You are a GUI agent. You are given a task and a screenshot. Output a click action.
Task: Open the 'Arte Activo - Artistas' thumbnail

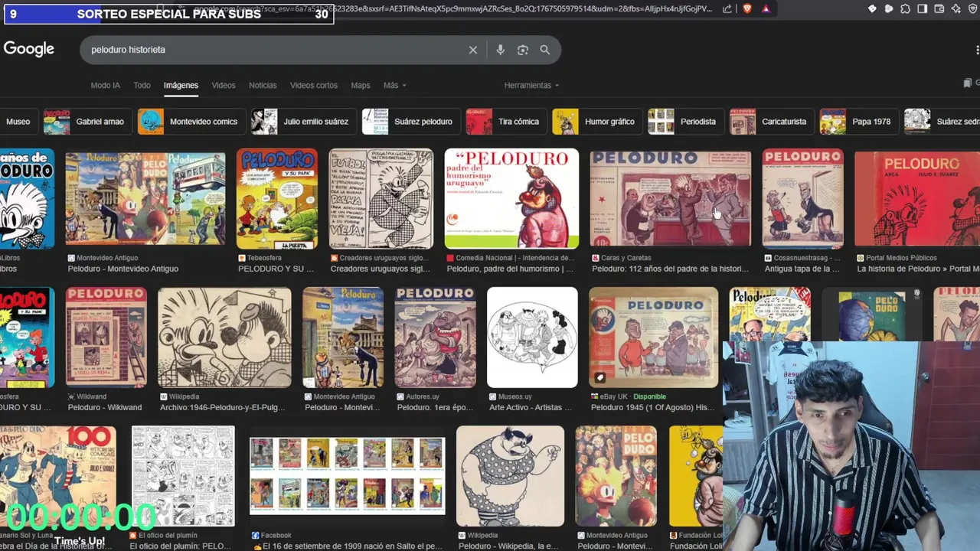pos(532,337)
